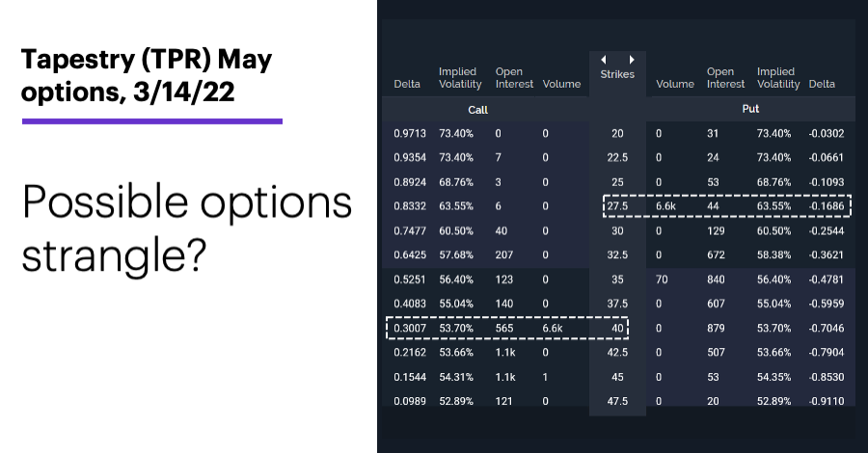868x453 pixels.
Task: Select the 27.5 strike row
Action: pos(618,206)
